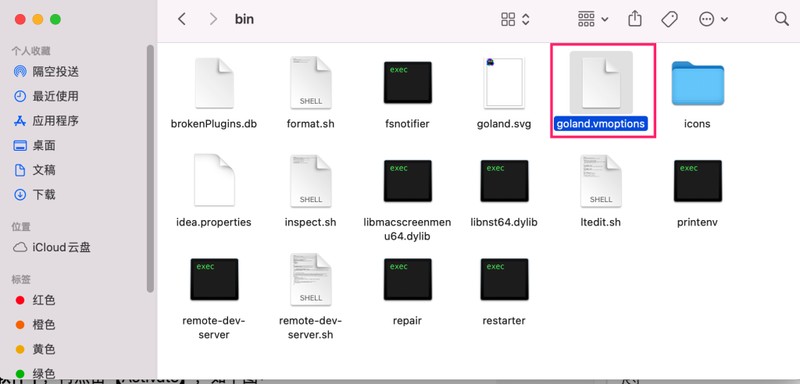Image resolution: width=800 pixels, height=384 pixels.
Task: Go forward with the right chevron button
Action: tap(213, 19)
